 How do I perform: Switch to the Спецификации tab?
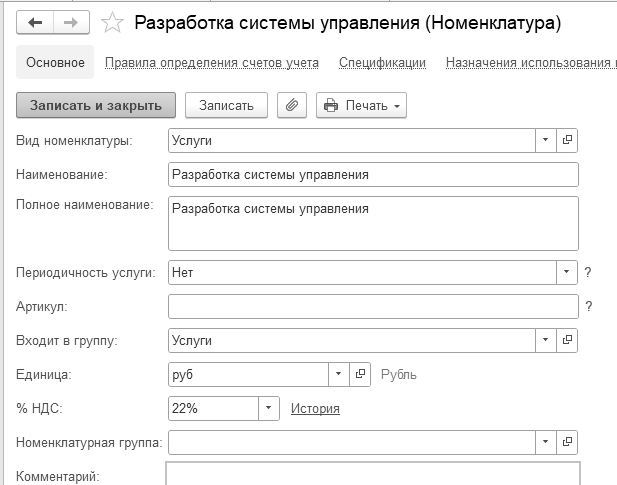coord(382,62)
